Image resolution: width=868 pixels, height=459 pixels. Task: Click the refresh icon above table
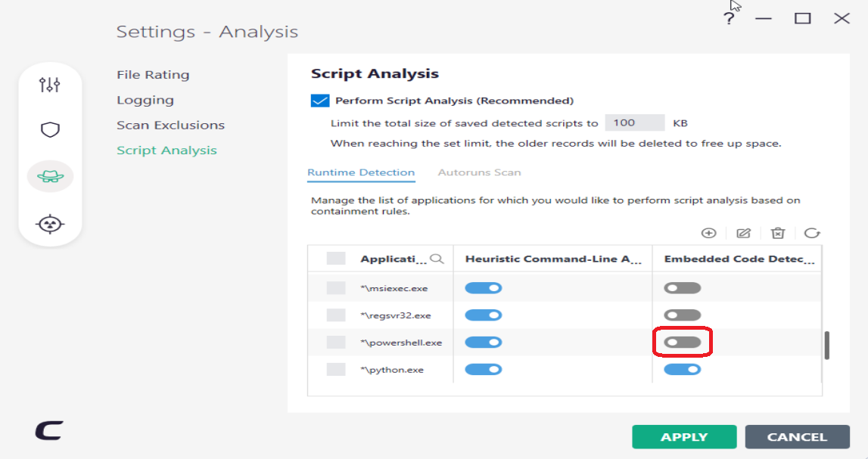[812, 234]
